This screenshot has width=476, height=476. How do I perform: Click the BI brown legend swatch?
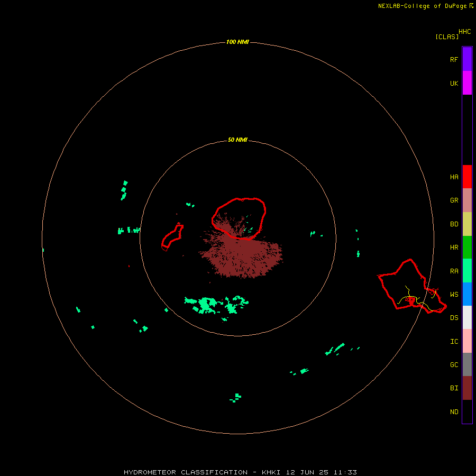pos(467,388)
